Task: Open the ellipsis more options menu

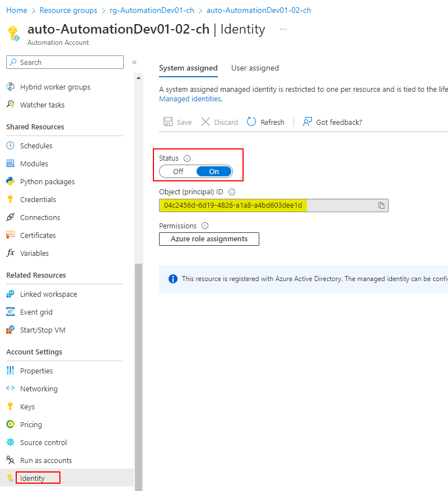Action: click(283, 29)
